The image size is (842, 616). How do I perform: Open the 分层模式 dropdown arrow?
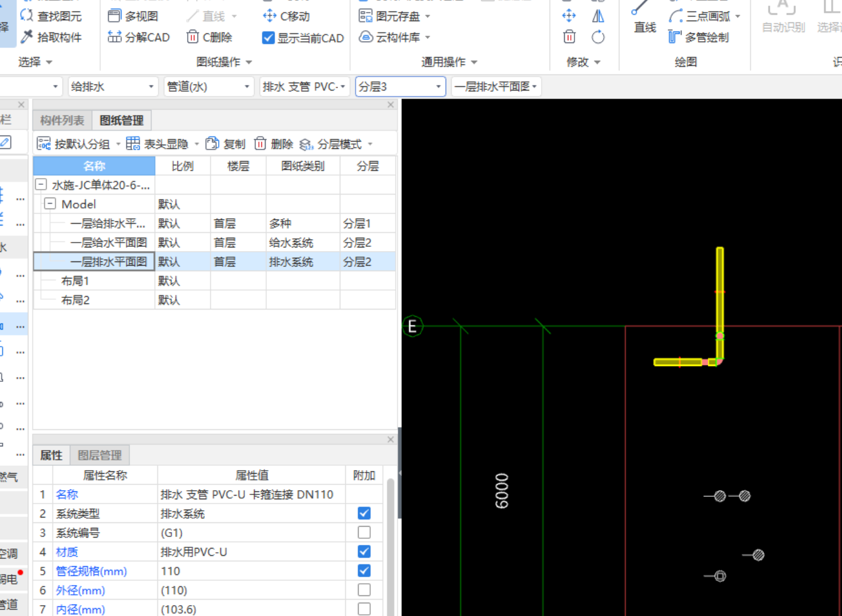click(x=370, y=144)
